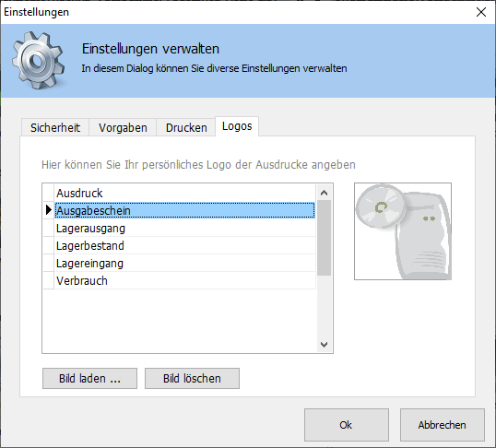Select the Logos tab
The width and height of the screenshot is (496, 448).
[x=237, y=126]
